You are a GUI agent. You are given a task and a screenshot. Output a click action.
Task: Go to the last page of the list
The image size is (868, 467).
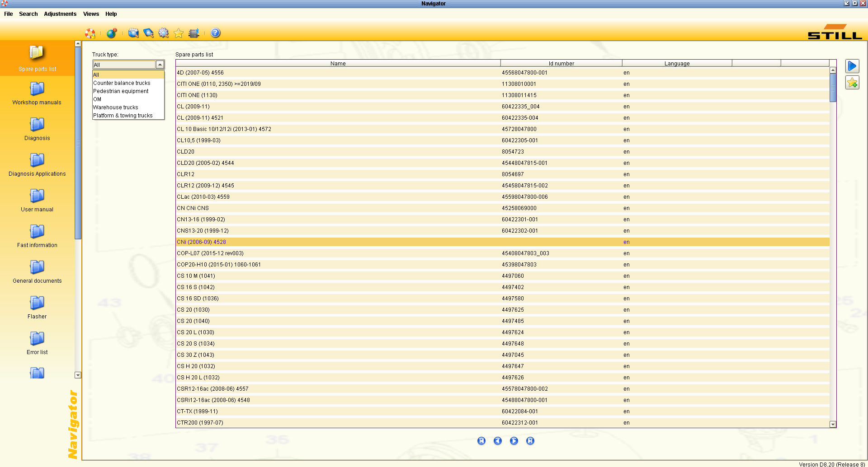click(530, 441)
